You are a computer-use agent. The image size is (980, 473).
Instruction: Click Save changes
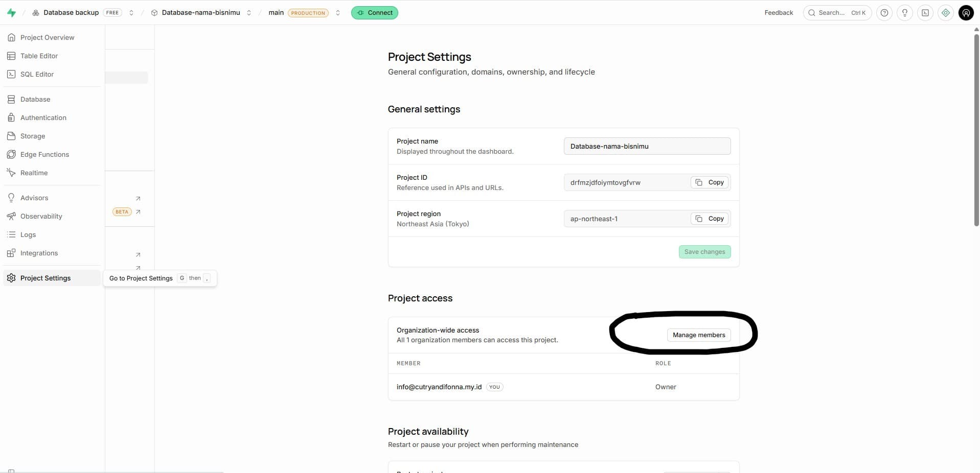coord(704,252)
